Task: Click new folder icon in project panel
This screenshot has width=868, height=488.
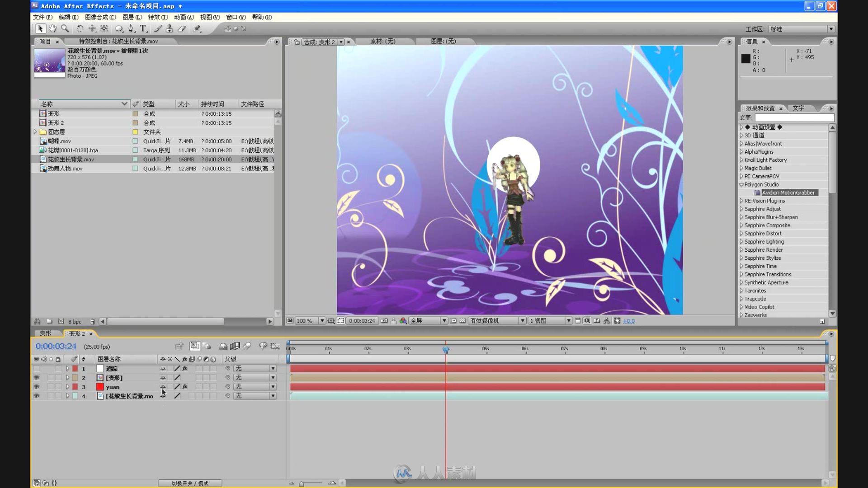Action: point(49,322)
